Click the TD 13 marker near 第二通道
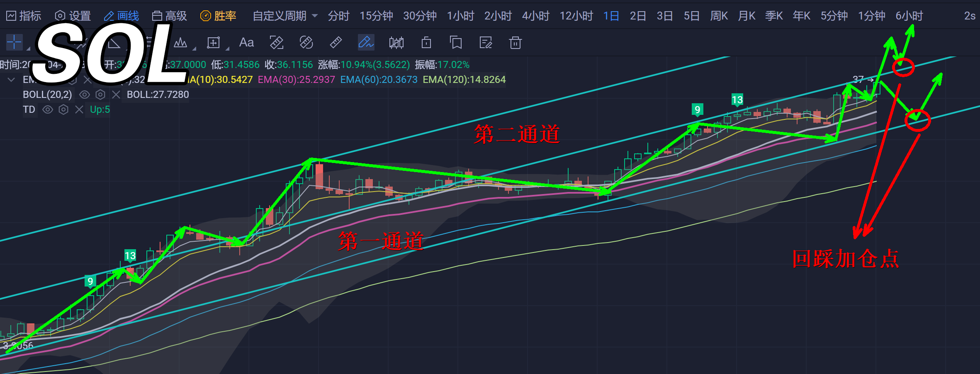 click(737, 100)
